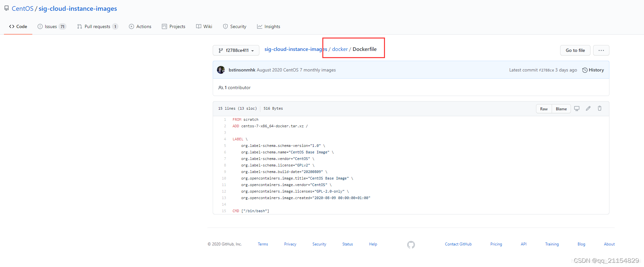The height and width of the screenshot is (267, 644).
Task: View the Insights tab
Action: (268, 26)
